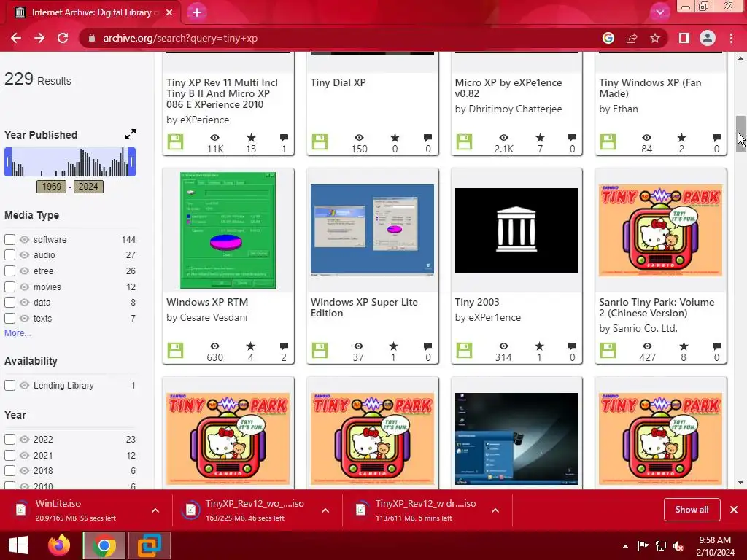Click the favorites star on Windows XP RTM
The width and height of the screenshot is (747, 560).
(x=251, y=346)
